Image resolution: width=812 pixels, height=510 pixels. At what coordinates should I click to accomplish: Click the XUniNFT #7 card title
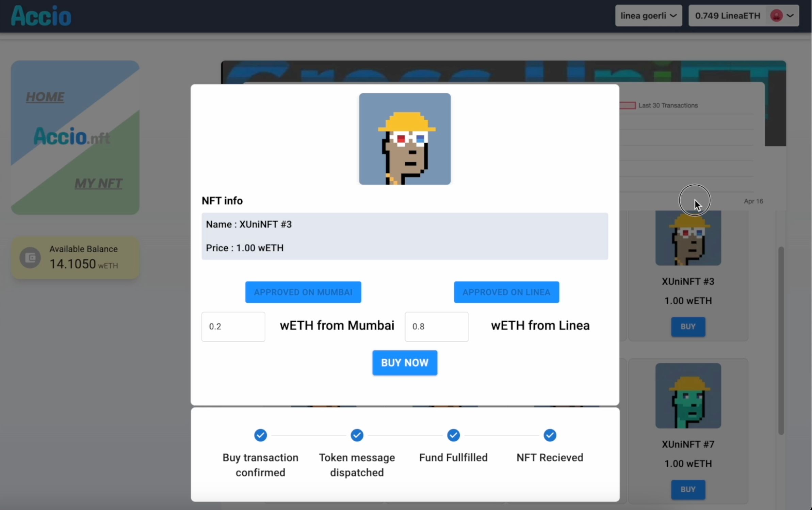coord(688,444)
